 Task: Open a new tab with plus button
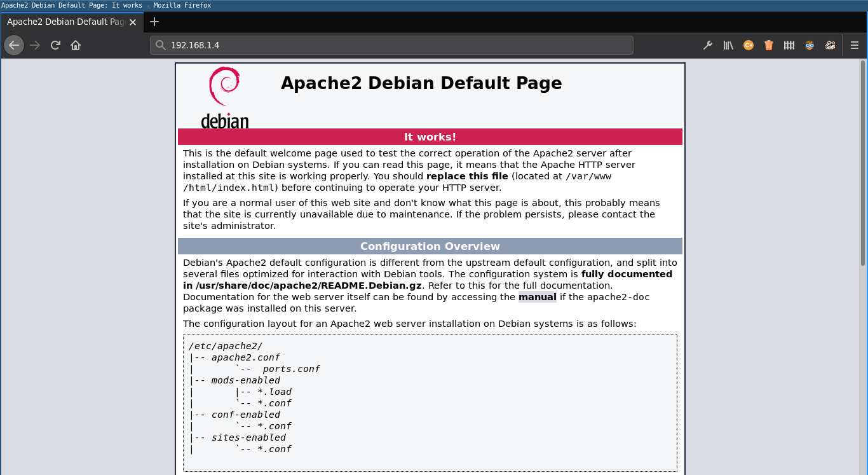click(154, 22)
